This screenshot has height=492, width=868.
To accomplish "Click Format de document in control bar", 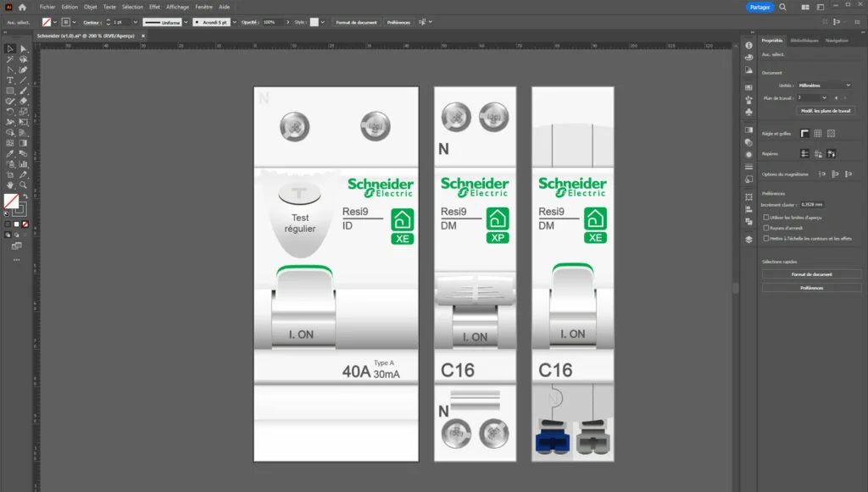I will [357, 22].
